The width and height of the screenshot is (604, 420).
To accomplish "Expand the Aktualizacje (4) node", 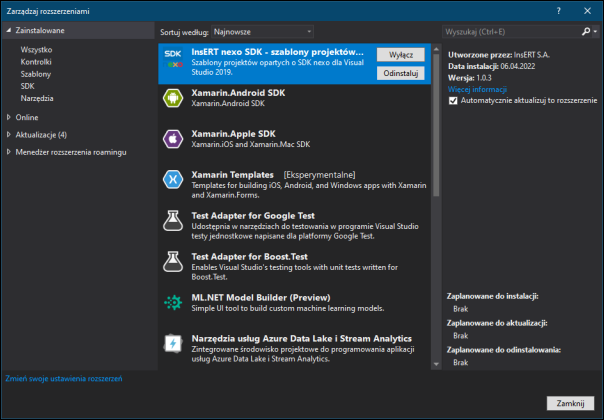I will 41,134.
